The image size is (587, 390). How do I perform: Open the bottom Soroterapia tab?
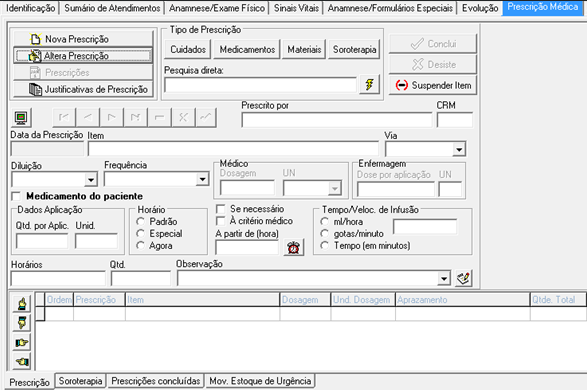click(x=80, y=381)
